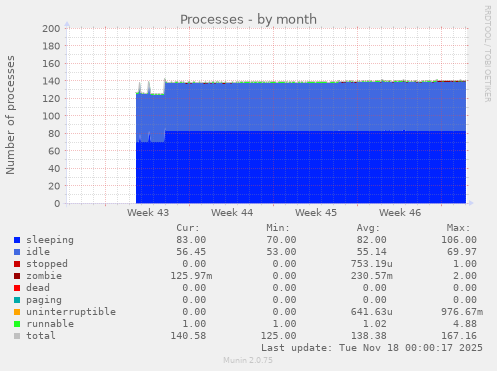Viewport: 497px width, 371px height.
Task: Click the 'uninterruptible' legend label
Action: 71,312
